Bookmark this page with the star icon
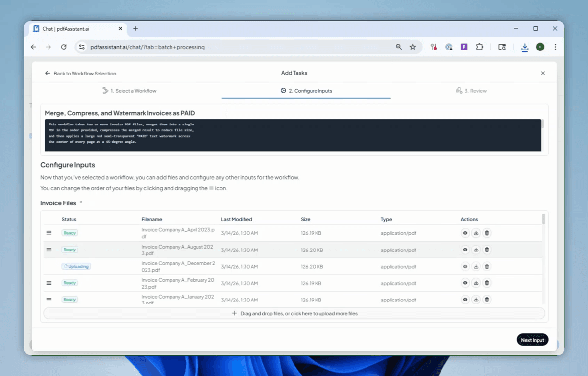 click(413, 47)
